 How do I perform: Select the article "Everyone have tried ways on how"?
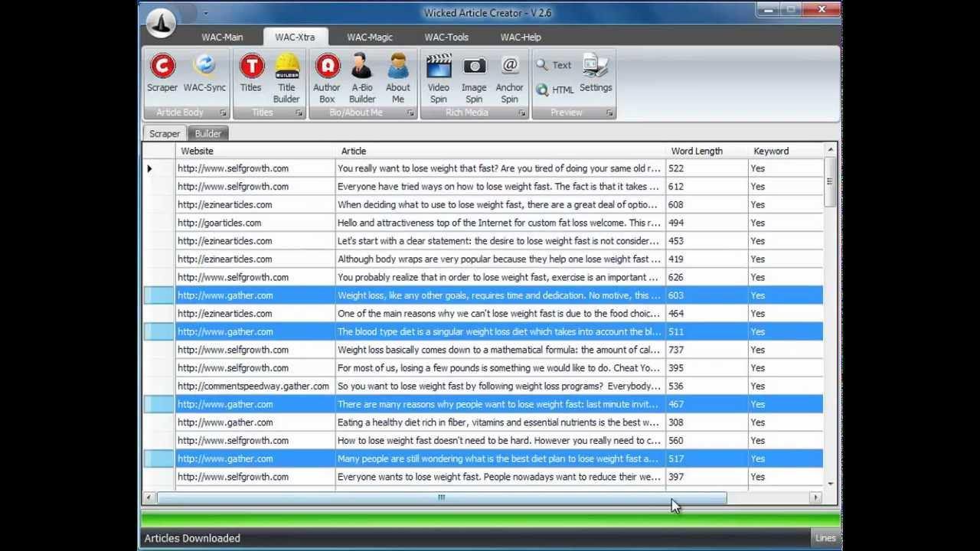[x=501, y=187]
